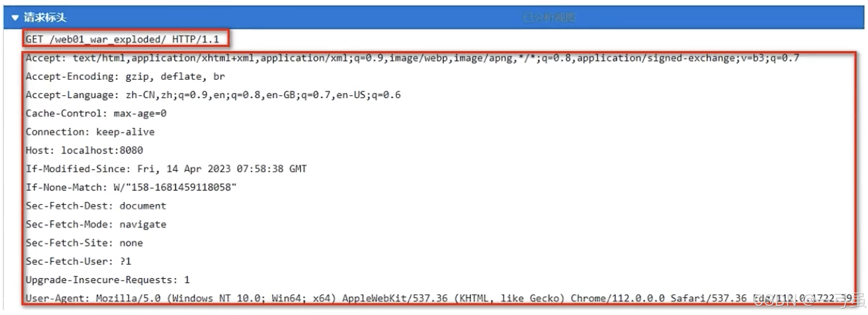The height and width of the screenshot is (315, 868).
Task: Collapse the 请求标头 section triangle
Action: click(x=15, y=17)
